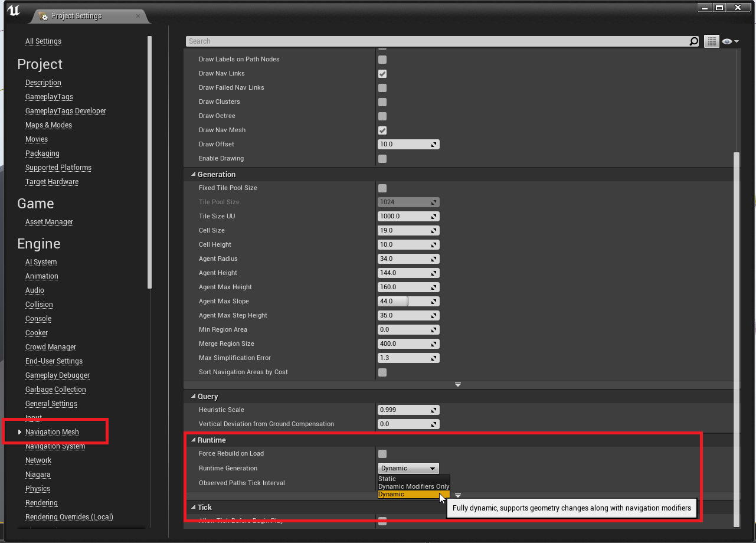The width and height of the screenshot is (756, 543).
Task: Uncheck Draw Nav Mesh checkbox
Action: (x=382, y=130)
